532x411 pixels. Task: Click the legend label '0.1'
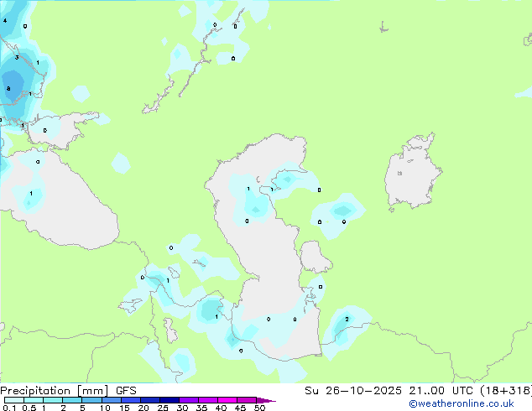click(x=10, y=408)
